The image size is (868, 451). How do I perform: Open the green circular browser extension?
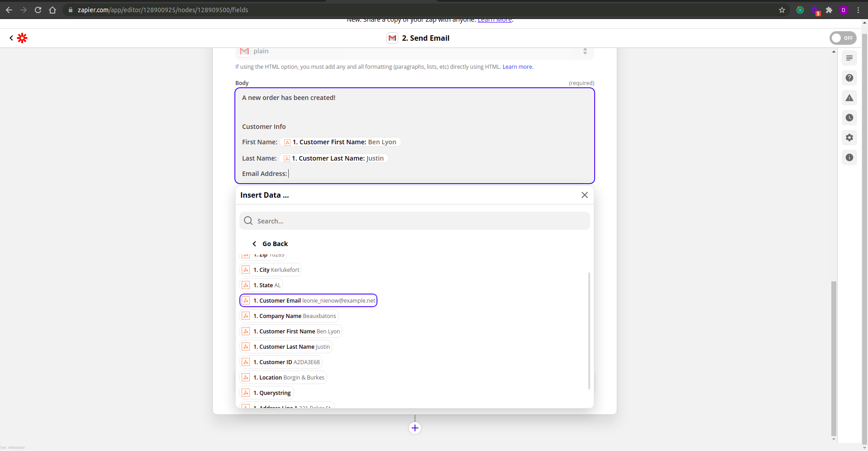pos(800,10)
